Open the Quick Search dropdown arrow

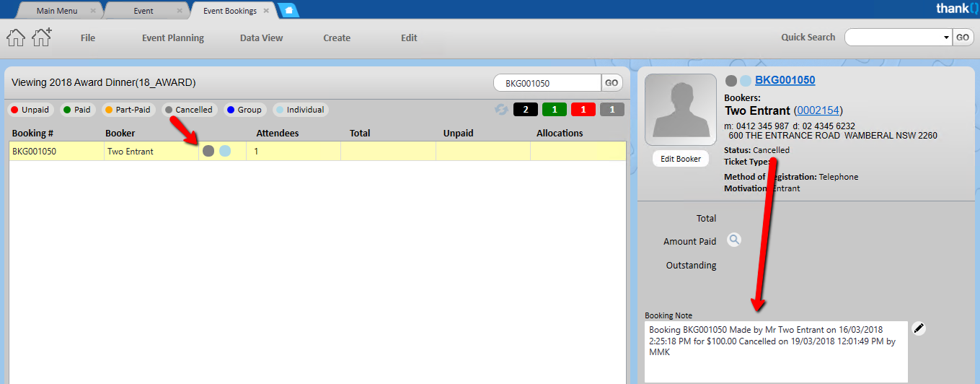(x=946, y=38)
